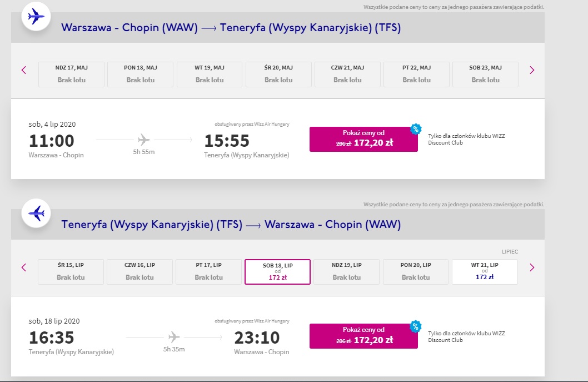This screenshot has height=382, width=588.
Task: Show return flight prices from 172,20 zł
Action: point(363,336)
